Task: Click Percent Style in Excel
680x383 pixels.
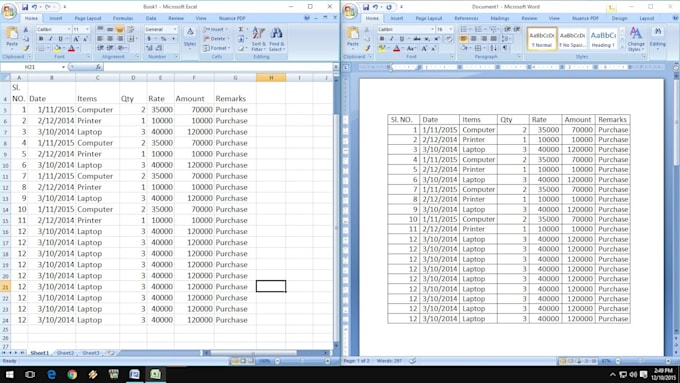Action: point(163,39)
